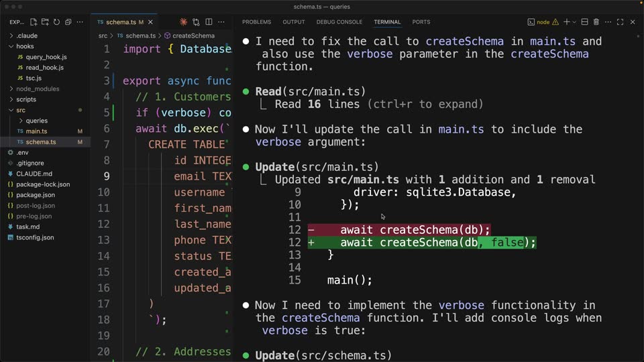Create a new terminal with plus icon

point(566,22)
